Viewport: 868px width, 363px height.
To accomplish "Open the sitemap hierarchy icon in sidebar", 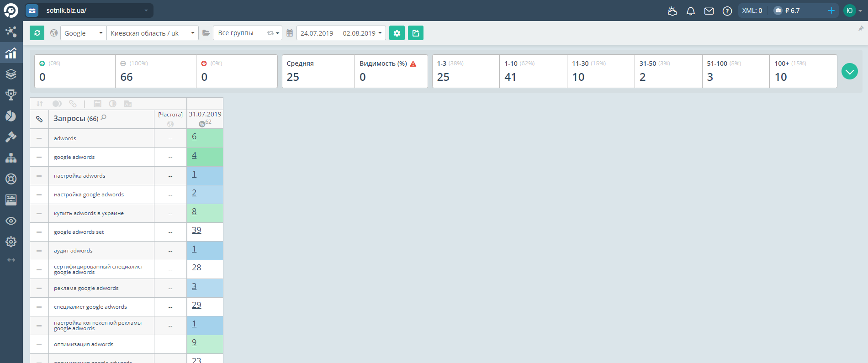I will click(x=11, y=158).
